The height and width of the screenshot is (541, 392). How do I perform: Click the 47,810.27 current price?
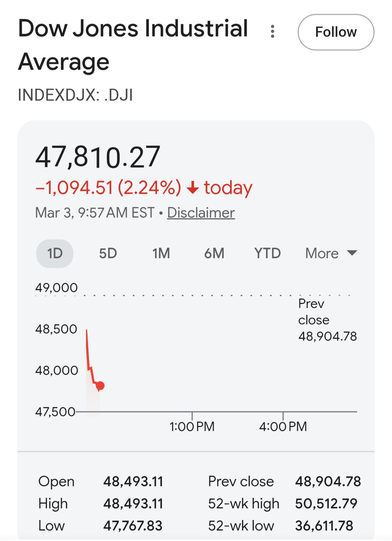[98, 157]
